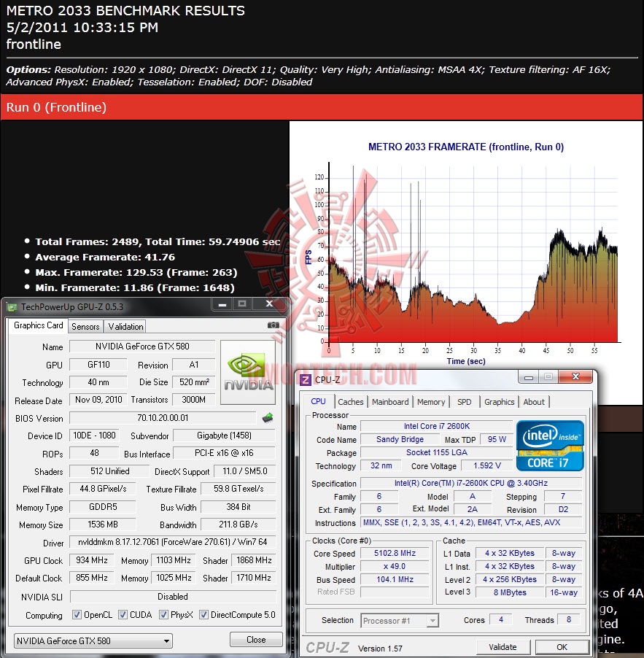Open the Mainboard tab in CPU-Z
Screen dimensions: 644x658
(390, 402)
